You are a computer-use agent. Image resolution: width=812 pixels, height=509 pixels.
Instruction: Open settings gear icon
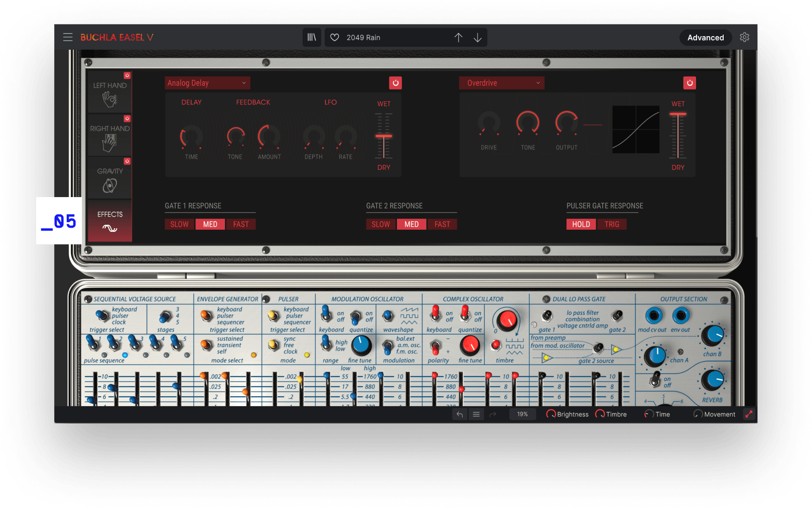(744, 38)
